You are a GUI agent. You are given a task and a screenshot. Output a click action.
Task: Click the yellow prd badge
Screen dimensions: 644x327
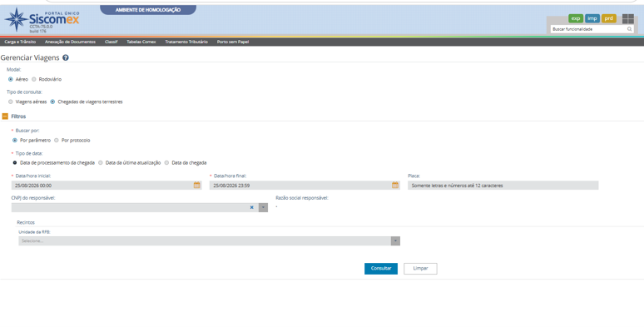[x=609, y=18]
